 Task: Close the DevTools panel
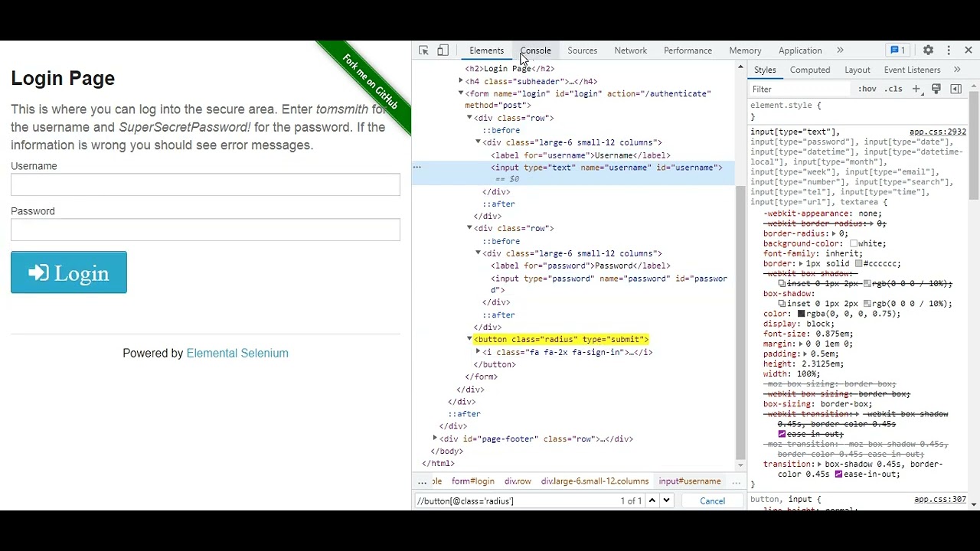click(x=969, y=51)
